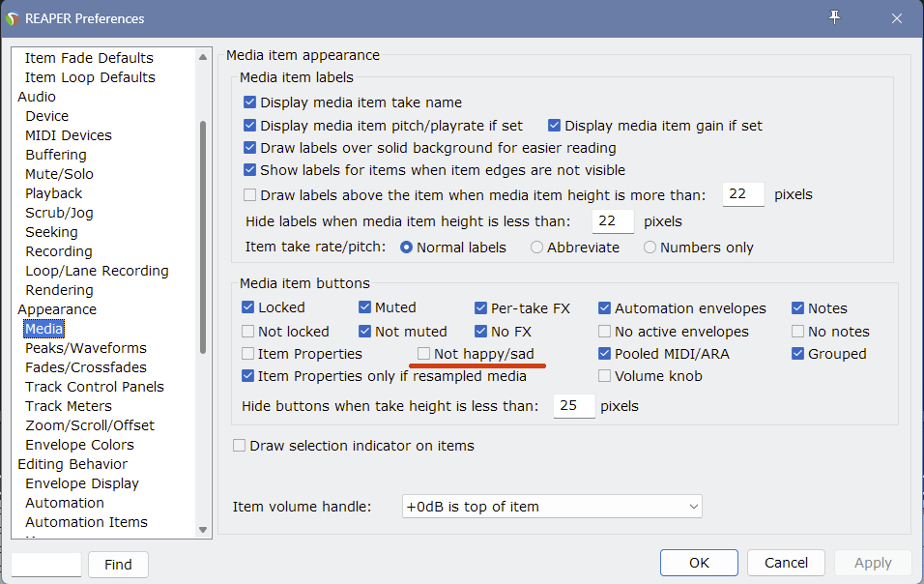Click the draw labels above pixels field
This screenshot has height=584, width=924.
(x=743, y=194)
